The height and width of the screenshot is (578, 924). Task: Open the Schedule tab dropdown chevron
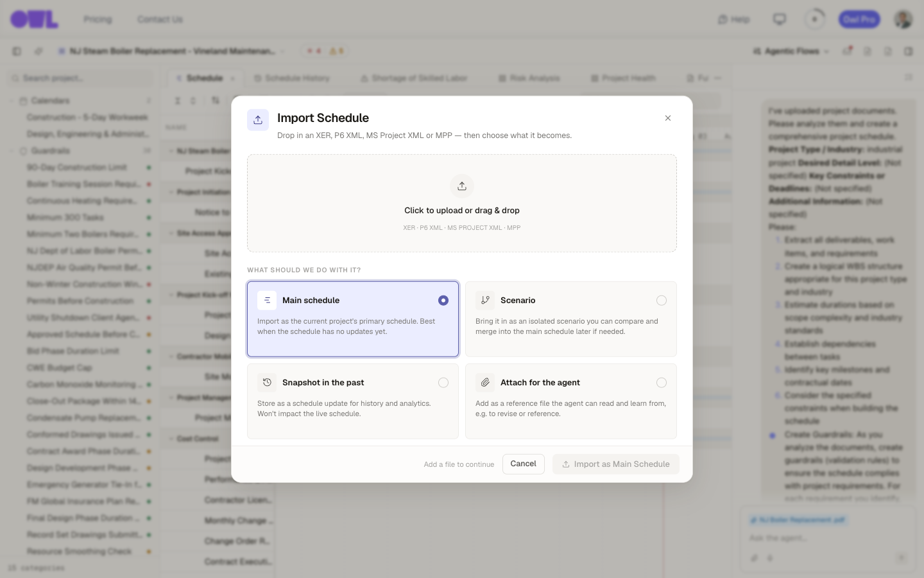(233, 78)
